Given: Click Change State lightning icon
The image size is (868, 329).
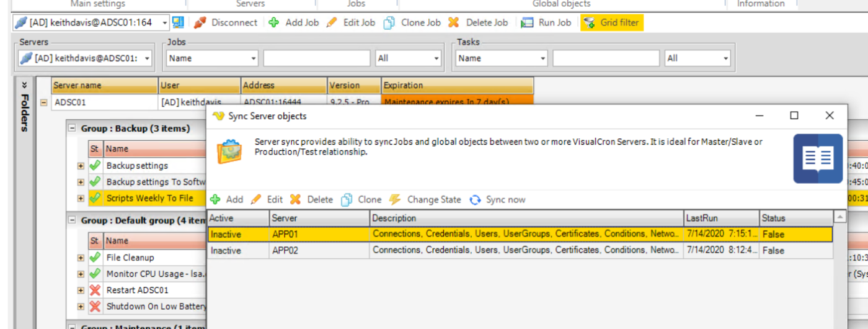Looking at the screenshot, I should click(395, 200).
